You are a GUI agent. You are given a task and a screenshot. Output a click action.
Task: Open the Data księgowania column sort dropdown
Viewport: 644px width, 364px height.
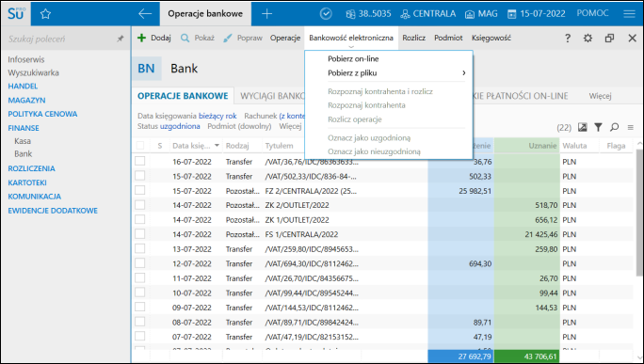(217, 146)
